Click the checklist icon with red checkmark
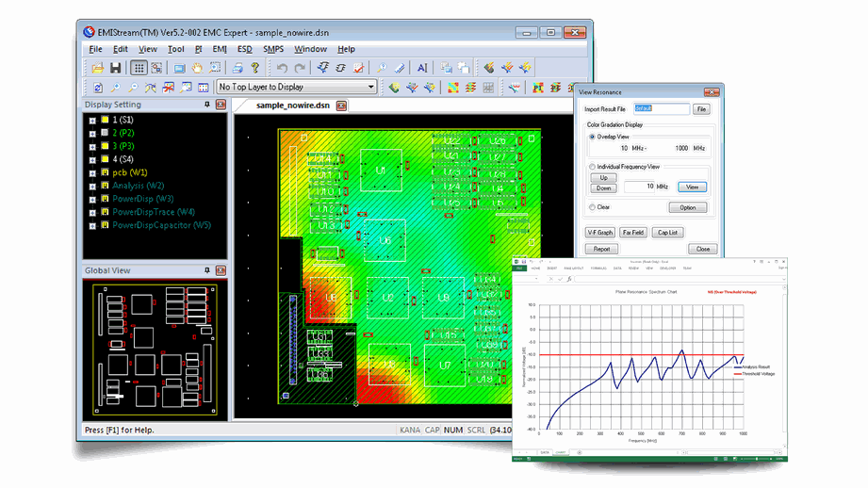 pos(359,68)
